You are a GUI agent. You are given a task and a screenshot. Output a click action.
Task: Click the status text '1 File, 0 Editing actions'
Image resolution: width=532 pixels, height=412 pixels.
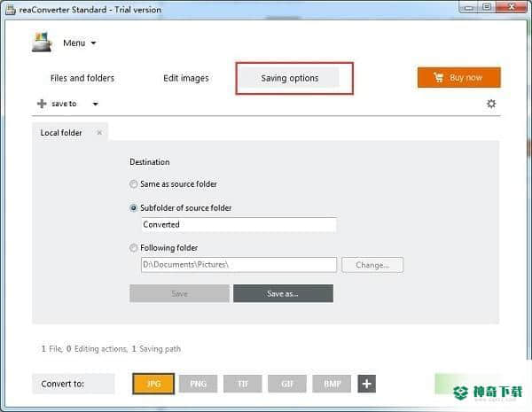(x=84, y=348)
